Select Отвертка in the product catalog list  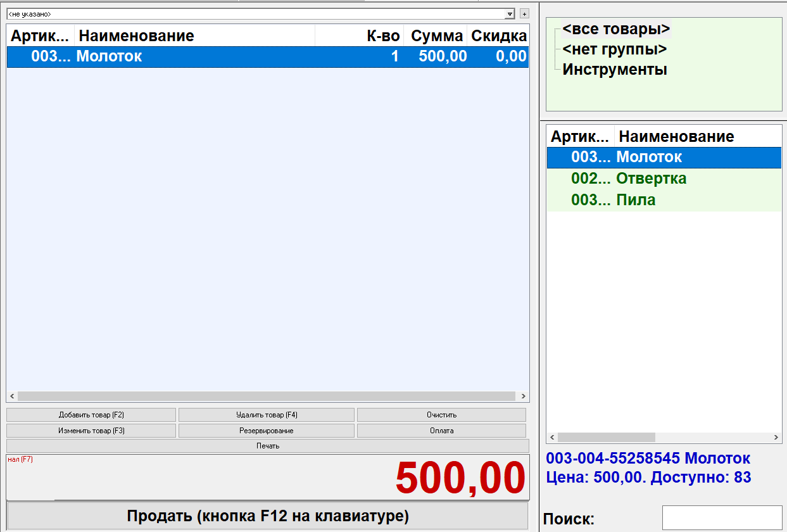click(x=664, y=179)
